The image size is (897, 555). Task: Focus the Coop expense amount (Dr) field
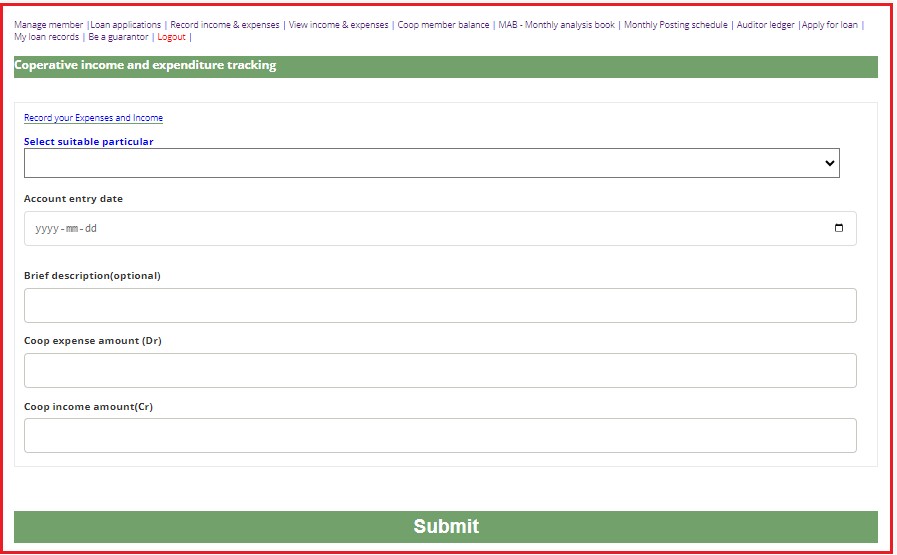(440, 370)
